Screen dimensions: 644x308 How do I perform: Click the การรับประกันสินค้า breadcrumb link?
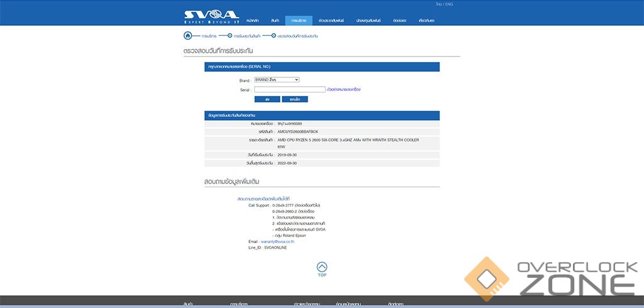click(247, 36)
